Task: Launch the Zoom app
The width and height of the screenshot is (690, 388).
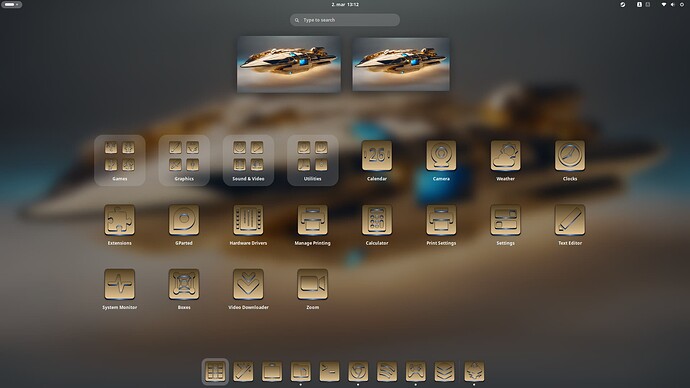Action: (312, 289)
